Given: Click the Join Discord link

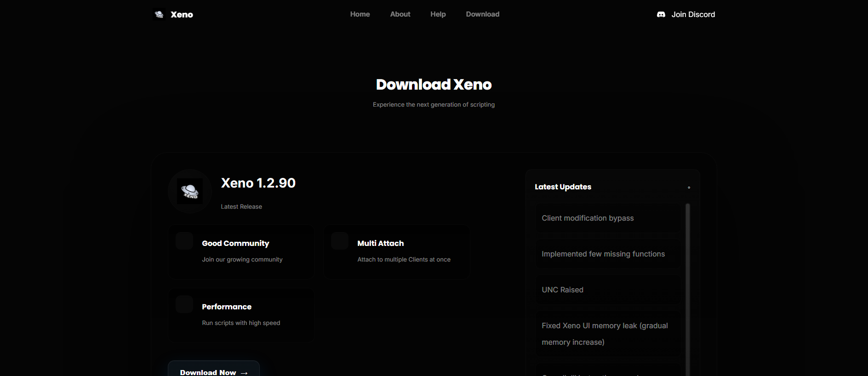Looking at the screenshot, I should point(686,15).
